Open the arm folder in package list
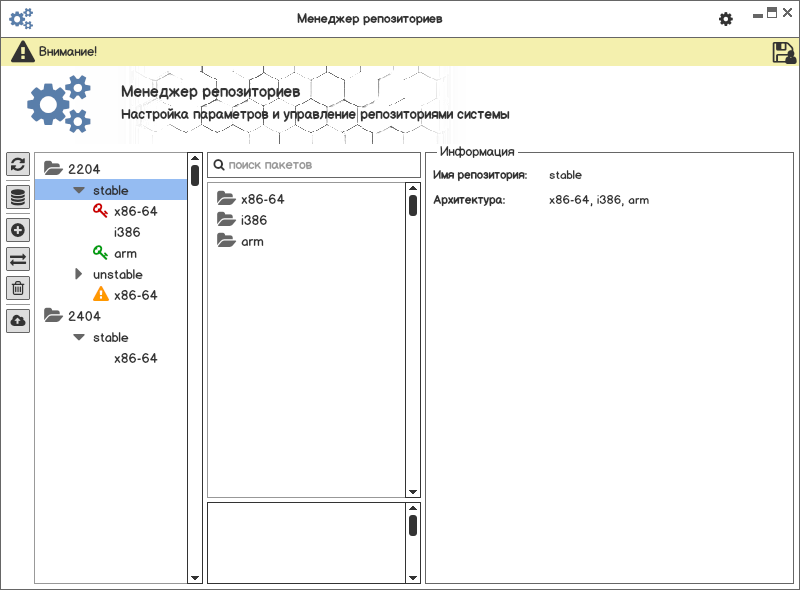The height and width of the screenshot is (590, 800). coord(252,241)
